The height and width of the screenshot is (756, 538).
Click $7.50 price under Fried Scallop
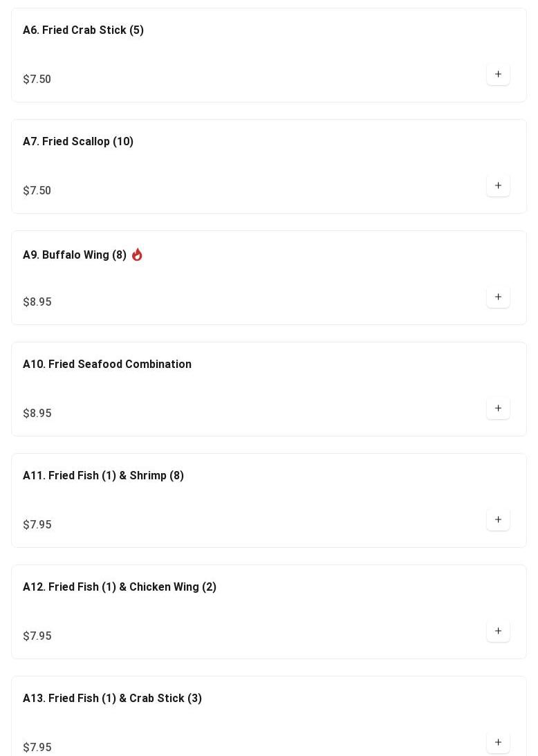coord(37,191)
